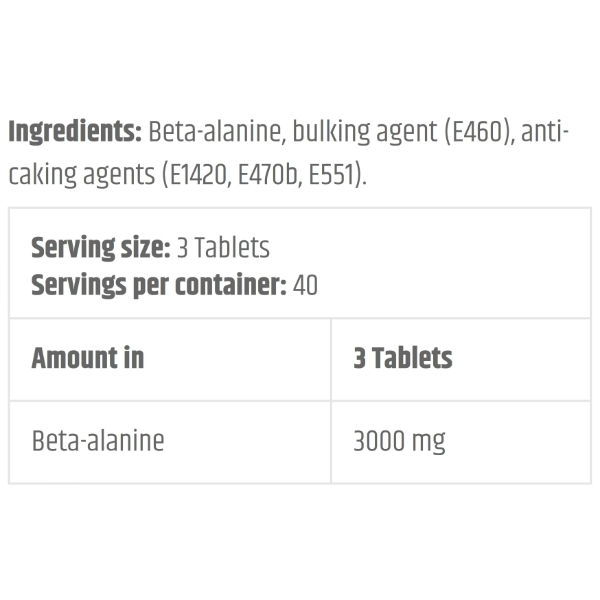Viewport: 600px width, 600px height.
Task: Click the E470b additive code
Action: 268,175
